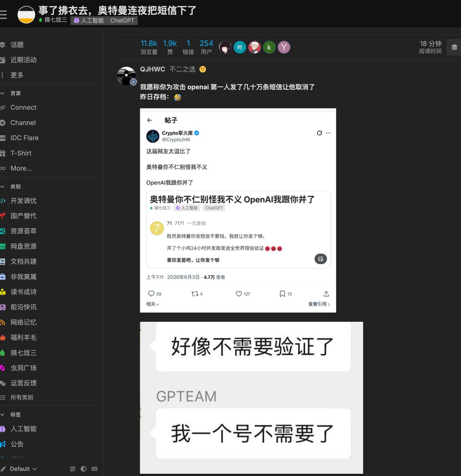Click the 11.8k 浏览量 stat

(x=149, y=47)
